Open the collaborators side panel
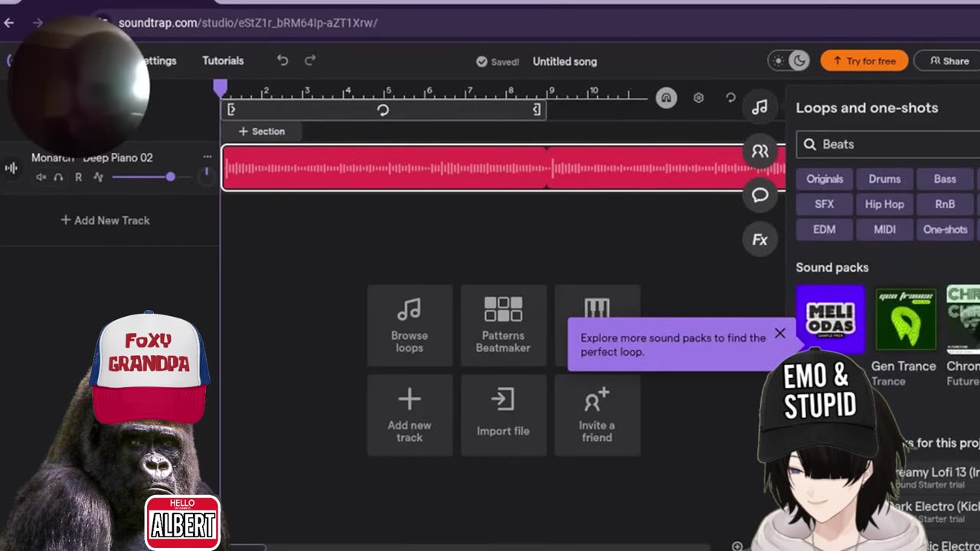The image size is (980, 551). point(759,152)
